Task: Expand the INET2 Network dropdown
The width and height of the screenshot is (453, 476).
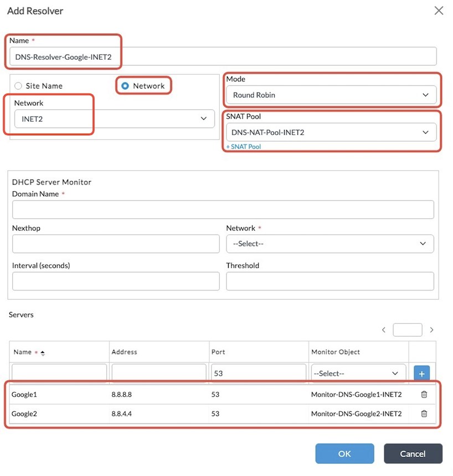Action: click(114, 118)
